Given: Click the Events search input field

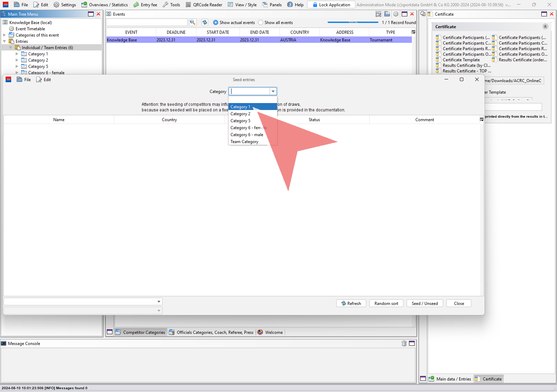Looking at the screenshot, I should pyautogui.click(x=147, y=22).
